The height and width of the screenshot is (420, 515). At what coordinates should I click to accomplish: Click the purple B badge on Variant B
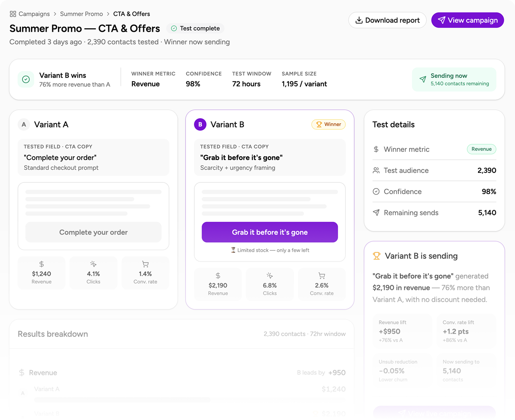(200, 125)
